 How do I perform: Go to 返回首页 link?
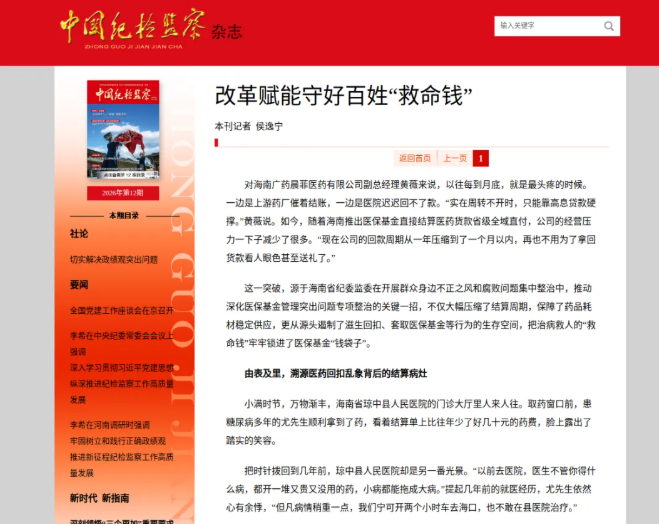click(415, 158)
